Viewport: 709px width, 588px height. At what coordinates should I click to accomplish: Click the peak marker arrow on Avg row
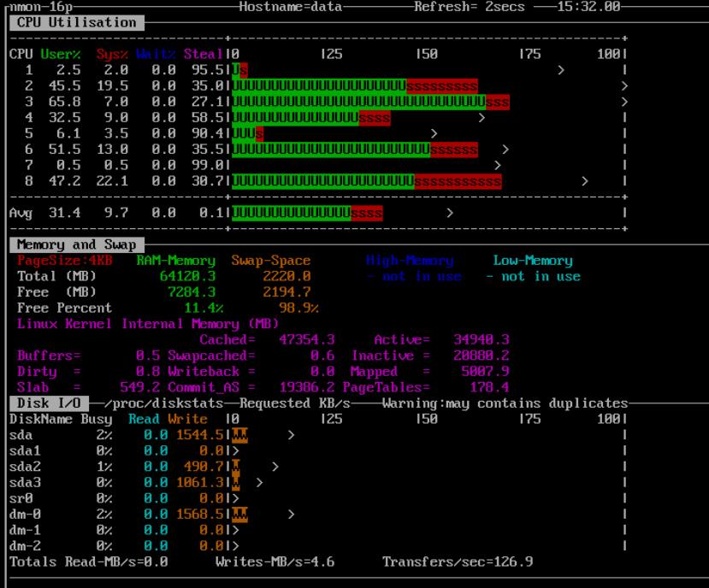[x=450, y=213]
